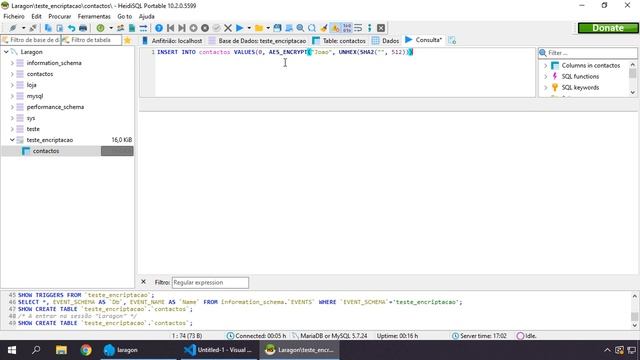
Task: Expand the mysql database node
Action: [12, 96]
